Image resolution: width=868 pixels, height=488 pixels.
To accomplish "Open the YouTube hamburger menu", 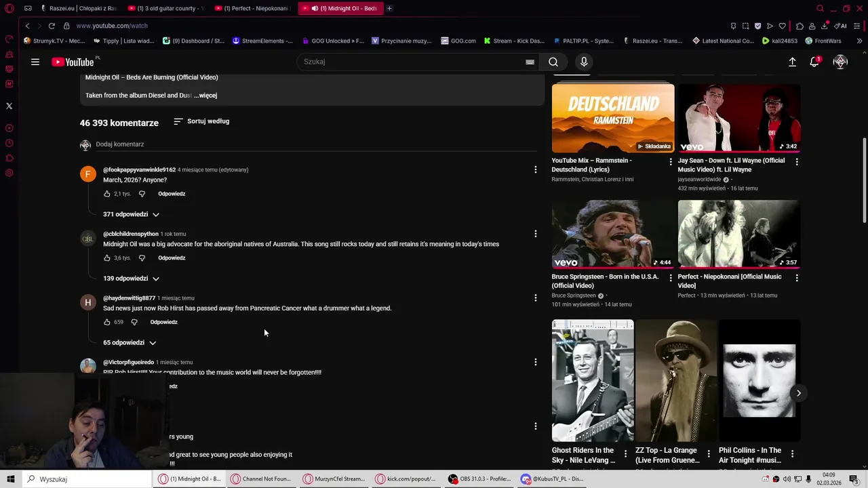I will click(x=35, y=62).
